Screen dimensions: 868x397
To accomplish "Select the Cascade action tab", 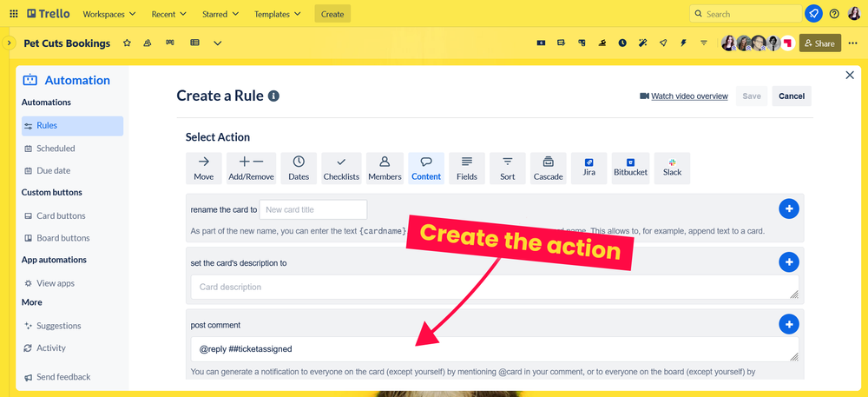I will (548, 169).
